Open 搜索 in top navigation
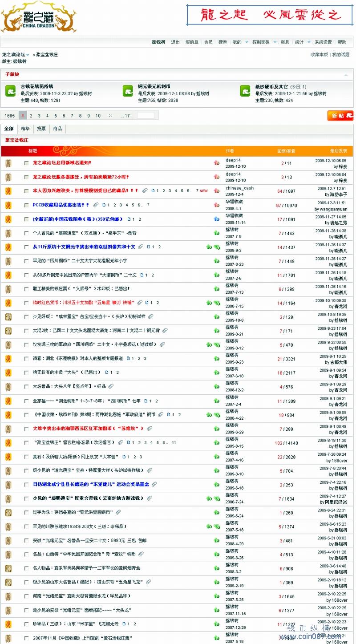 coord(222,42)
